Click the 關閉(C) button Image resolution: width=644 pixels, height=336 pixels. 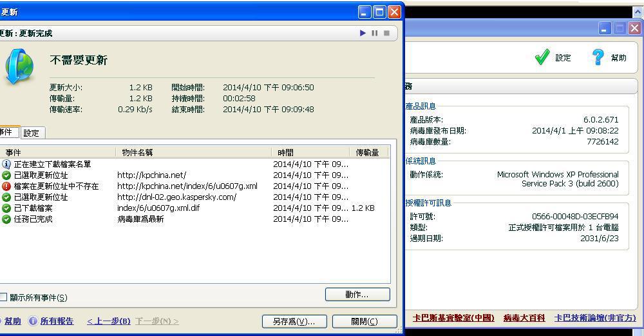365,321
